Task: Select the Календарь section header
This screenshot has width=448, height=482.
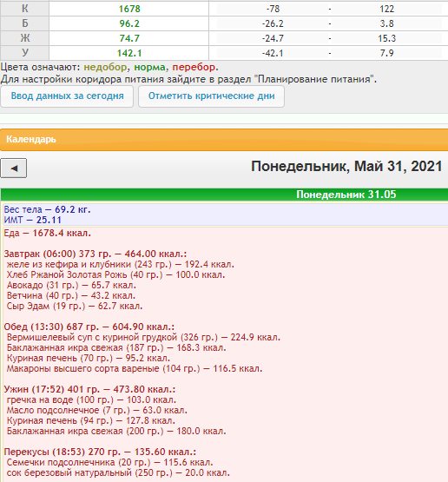Action: [x=224, y=140]
